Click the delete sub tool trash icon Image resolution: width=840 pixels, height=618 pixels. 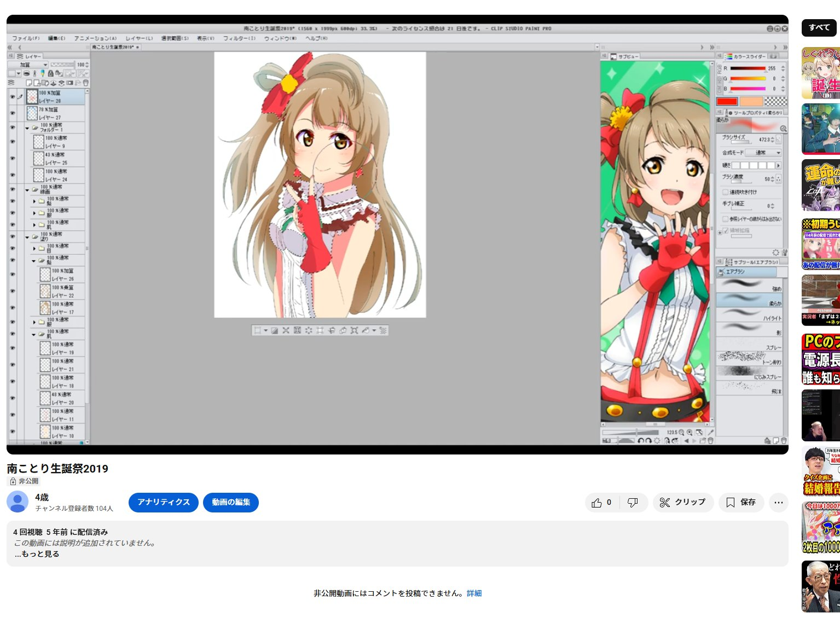coord(784,441)
